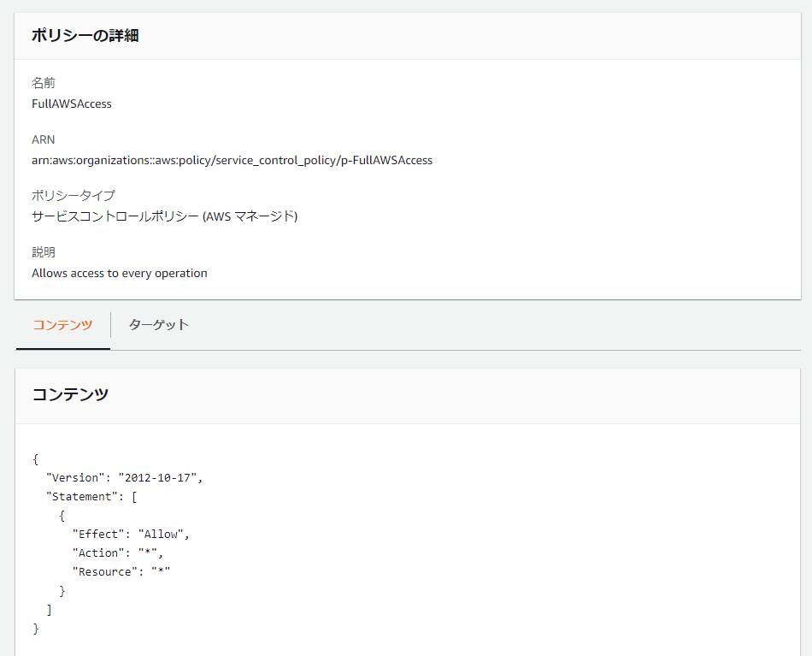Click the ARN field label
Screen dimensions: 812x656
point(43,139)
